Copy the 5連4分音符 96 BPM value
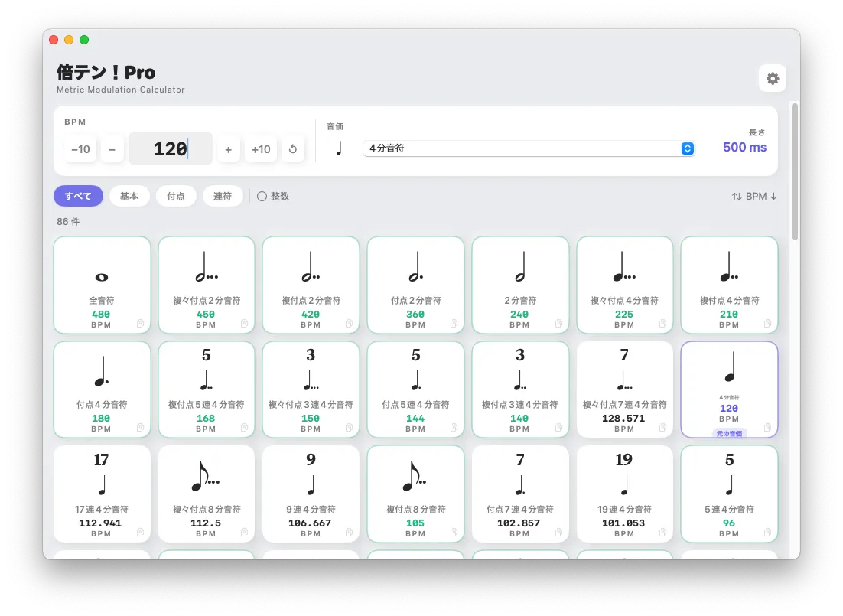 tap(768, 532)
